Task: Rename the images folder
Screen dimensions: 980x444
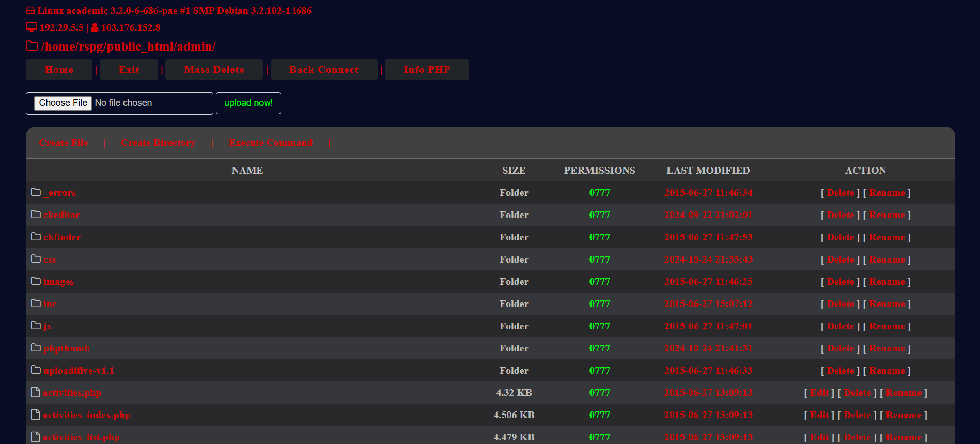Action: [x=887, y=282]
